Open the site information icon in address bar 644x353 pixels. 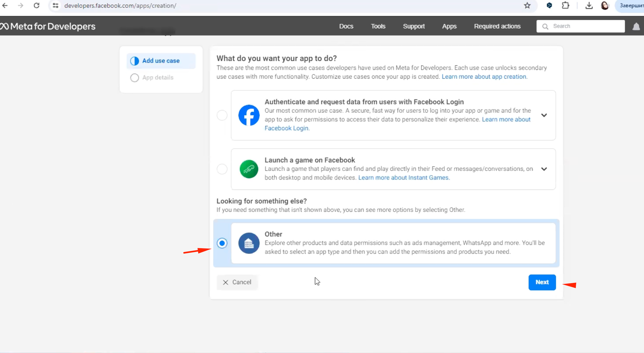click(x=56, y=6)
